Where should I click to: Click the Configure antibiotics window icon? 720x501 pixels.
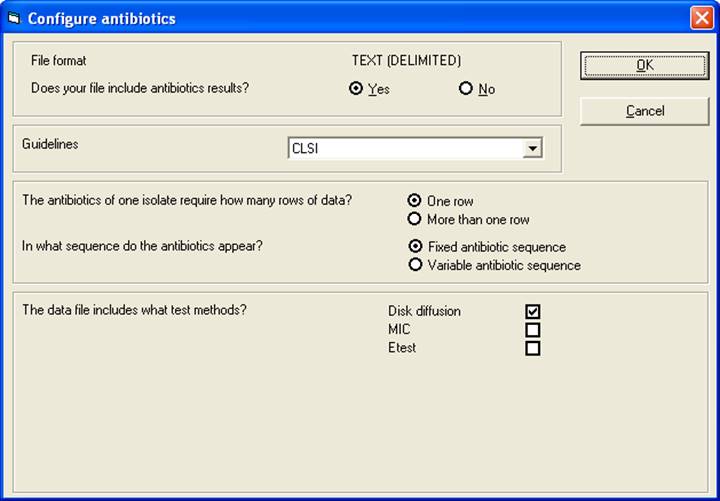(13, 18)
